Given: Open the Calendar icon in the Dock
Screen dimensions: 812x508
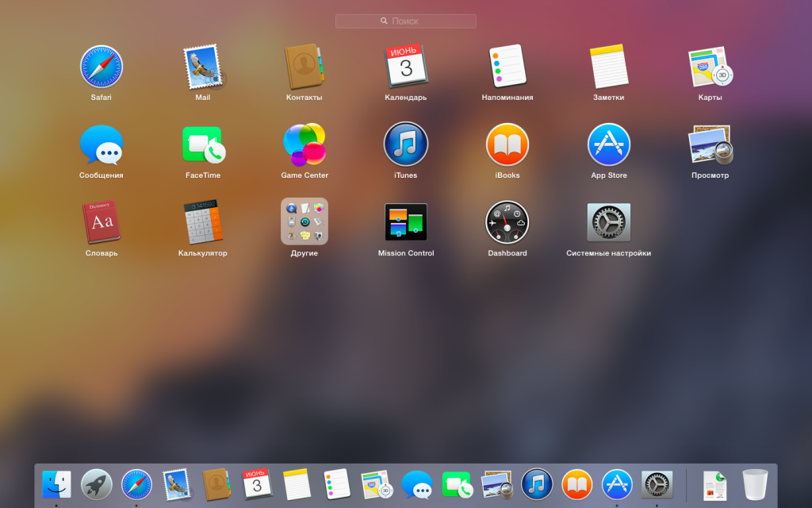Looking at the screenshot, I should click(x=257, y=483).
